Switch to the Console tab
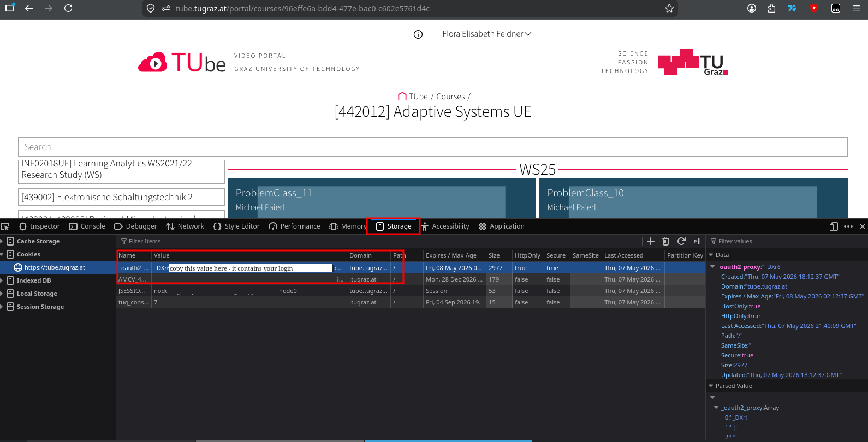The width and height of the screenshot is (868, 442). point(87,226)
